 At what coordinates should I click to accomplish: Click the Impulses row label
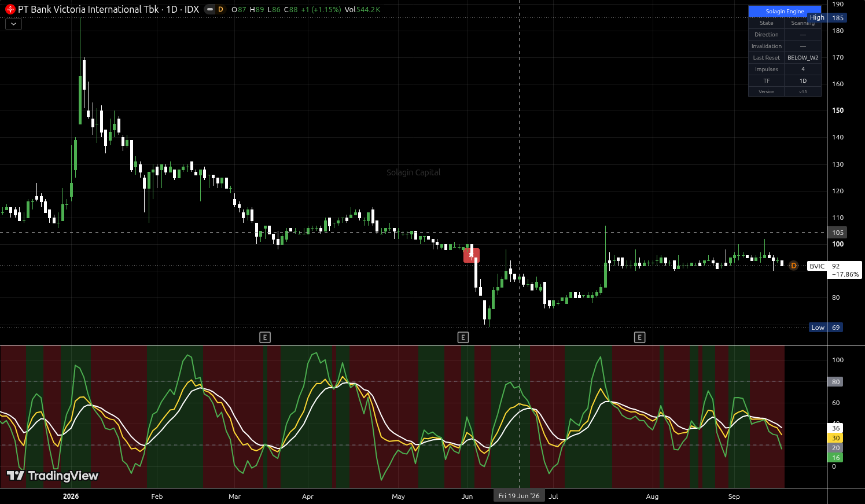(767, 69)
